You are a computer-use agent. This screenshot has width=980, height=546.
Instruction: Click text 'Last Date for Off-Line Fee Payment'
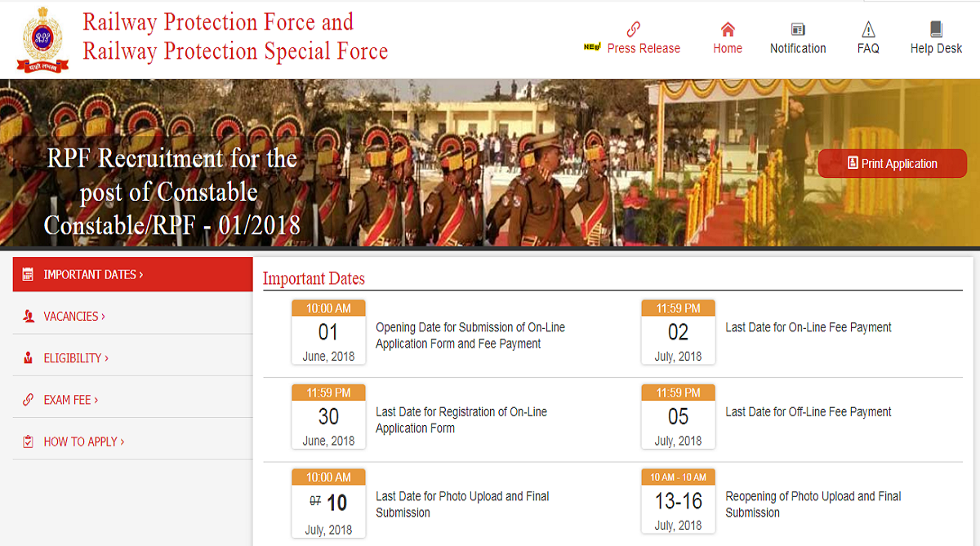[x=808, y=411]
